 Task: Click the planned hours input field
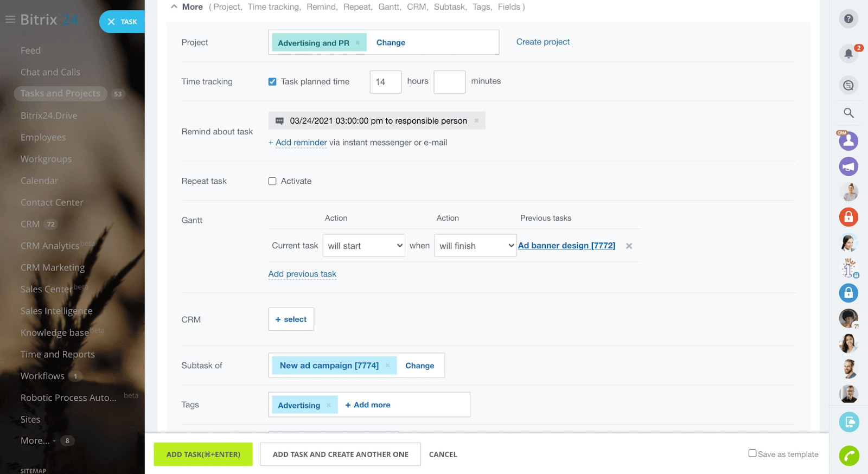tap(385, 82)
